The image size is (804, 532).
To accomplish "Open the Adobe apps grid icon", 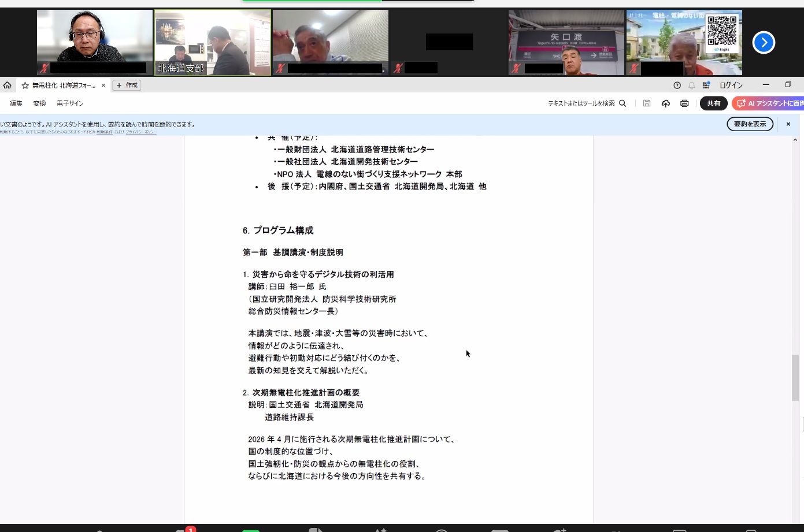I will click(x=706, y=85).
